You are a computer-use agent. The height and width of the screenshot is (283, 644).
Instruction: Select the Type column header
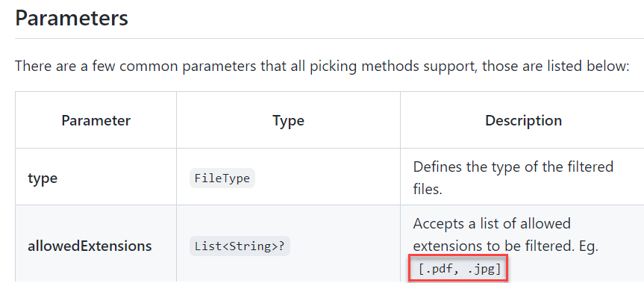pyautogui.click(x=288, y=120)
